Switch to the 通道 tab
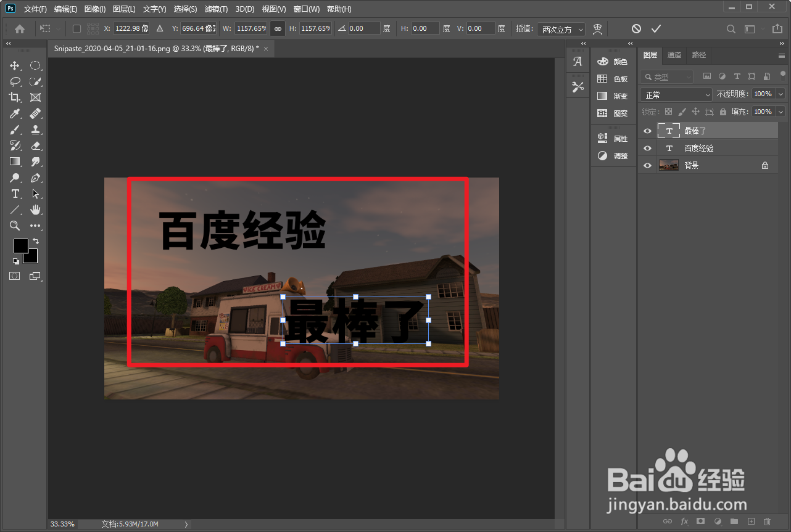The width and height of the screenshot is (791, 532). pyautogui.click(x=674, y=55)
